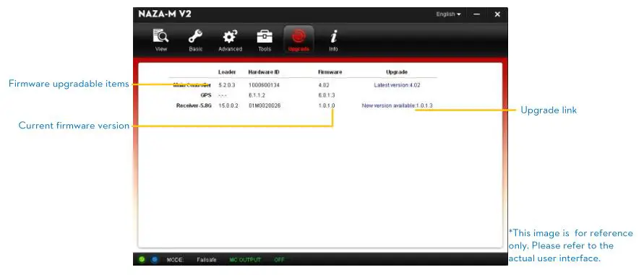Click the Firmware column header

pyautogui.click(x=330, y=72)
